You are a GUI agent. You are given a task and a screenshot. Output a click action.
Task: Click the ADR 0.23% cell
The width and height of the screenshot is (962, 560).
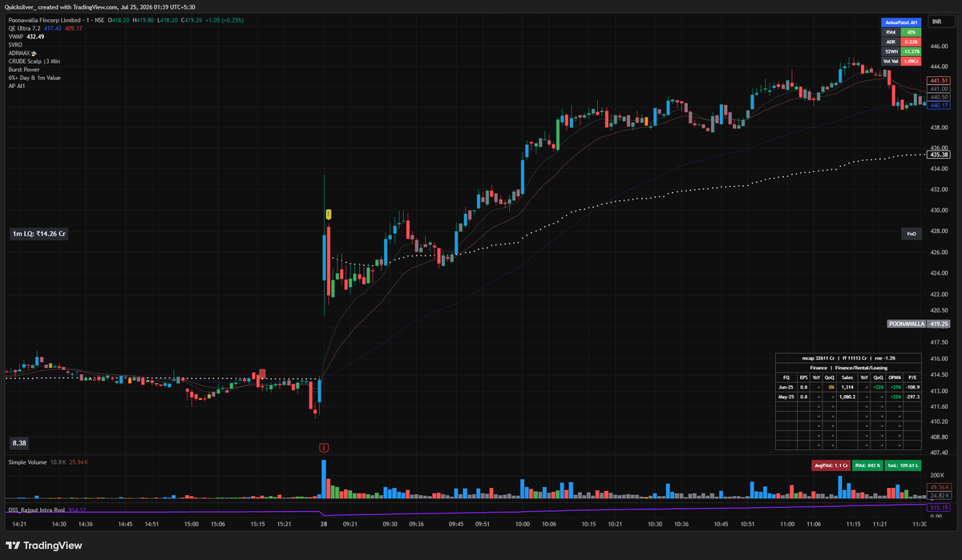tap(911, 42)
